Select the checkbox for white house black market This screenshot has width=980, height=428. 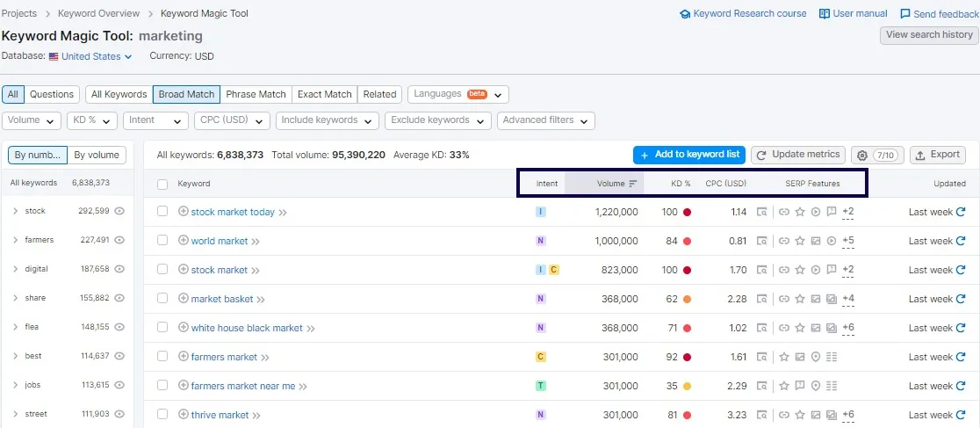162,327
